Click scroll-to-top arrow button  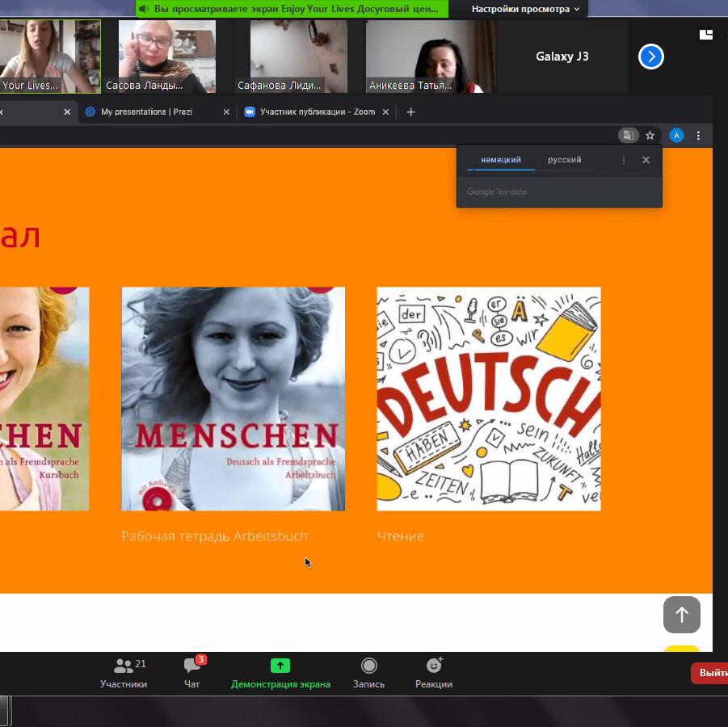(682, 615)
